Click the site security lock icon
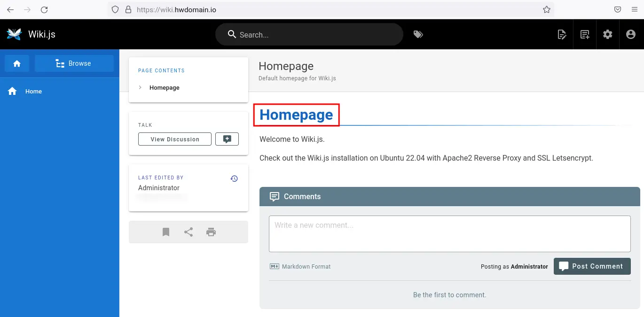The height and width of the screenshot is (317, 644). coord(128,9)
